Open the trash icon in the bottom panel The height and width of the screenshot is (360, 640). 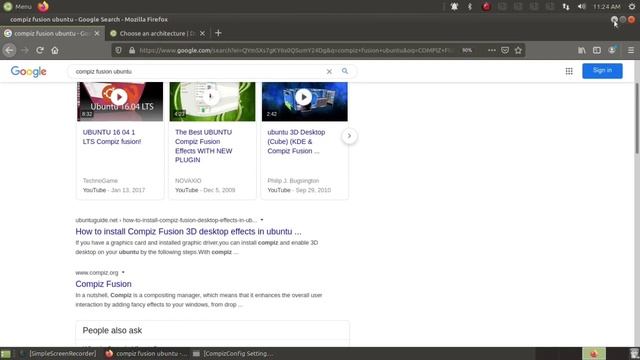(633, 353)
